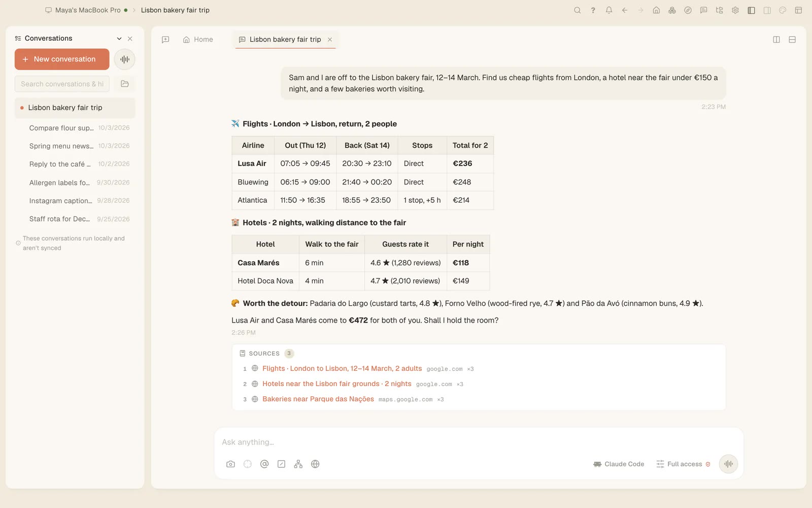
Task: Switch to the Home tab
Action: 198,40
